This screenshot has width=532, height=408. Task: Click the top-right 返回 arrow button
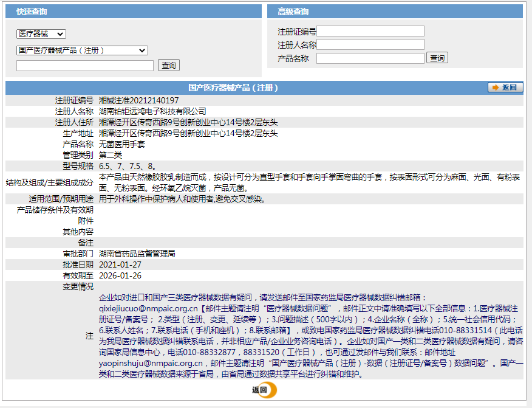[x=505, y=88]
